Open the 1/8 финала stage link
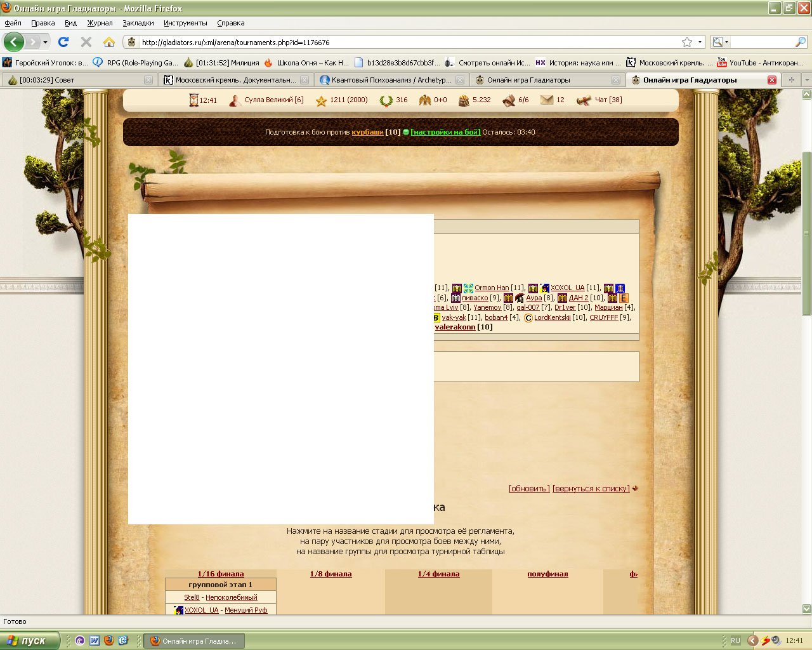 pos(331,574)
